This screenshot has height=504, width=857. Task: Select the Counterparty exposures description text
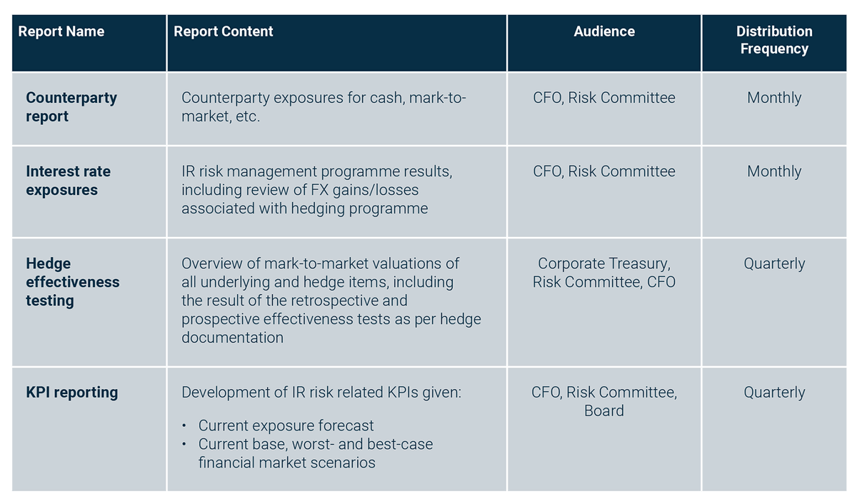(324, 107)
